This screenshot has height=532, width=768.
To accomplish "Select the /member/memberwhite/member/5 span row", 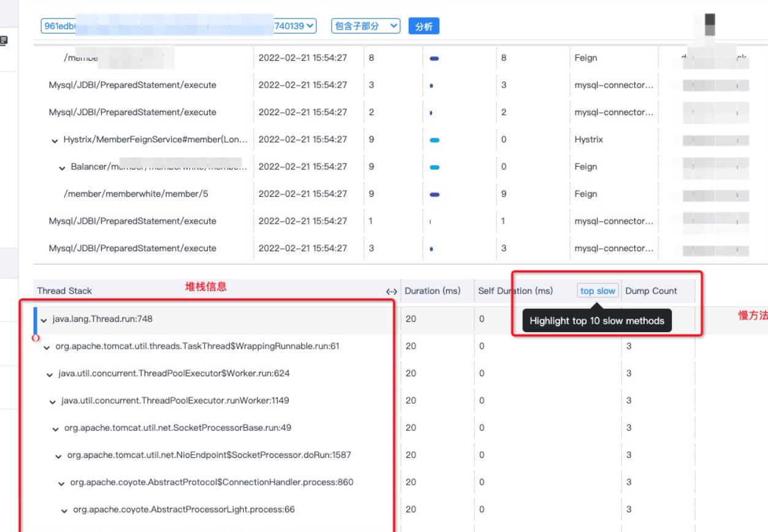I will pyautogui.click(x=135, y=194).
